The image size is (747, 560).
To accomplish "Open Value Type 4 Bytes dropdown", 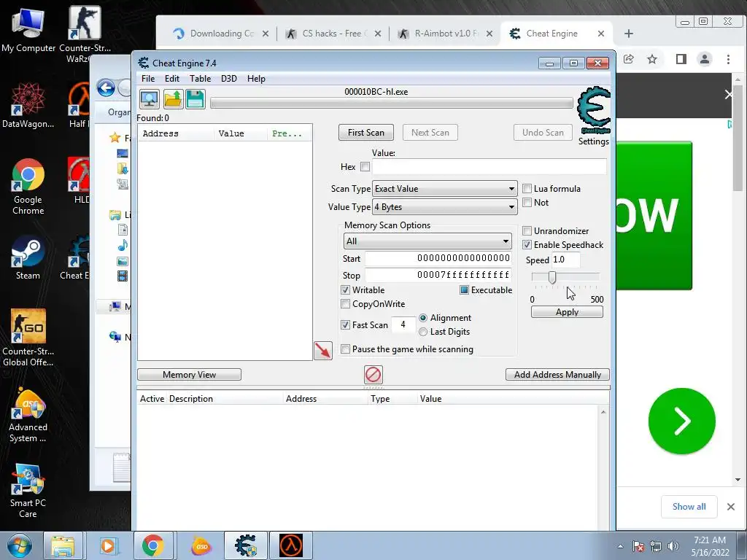I will 444,207.
